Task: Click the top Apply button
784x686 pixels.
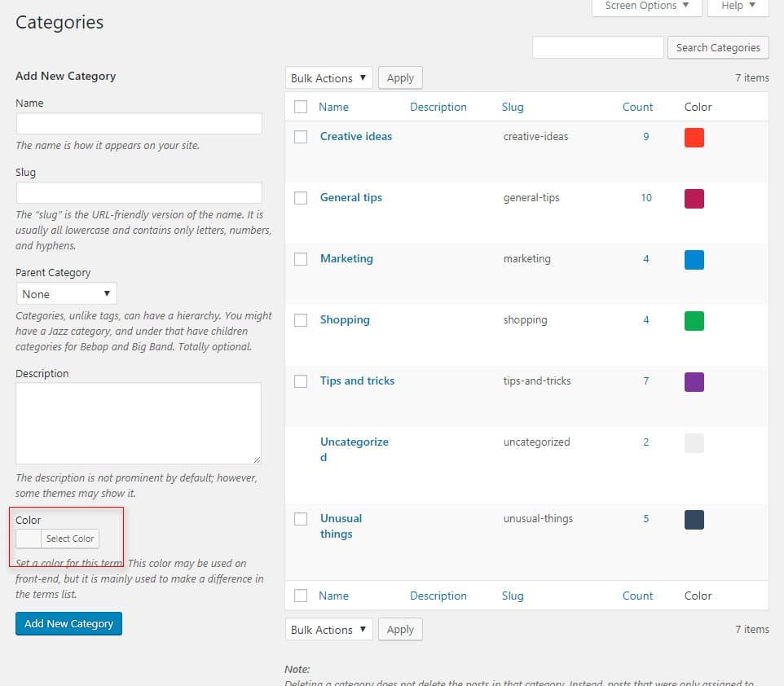Action: [400, 78]
